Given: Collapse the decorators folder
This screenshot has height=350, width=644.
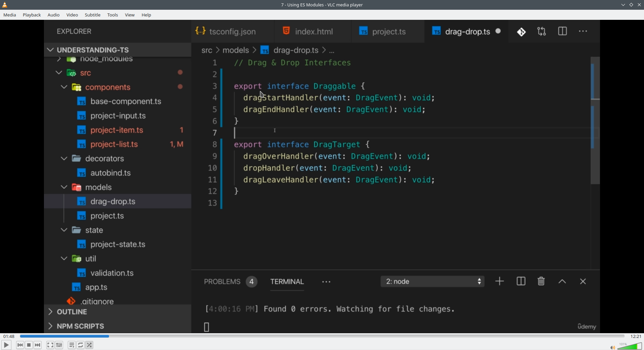Looking at the screenshot, I should 117,159.
